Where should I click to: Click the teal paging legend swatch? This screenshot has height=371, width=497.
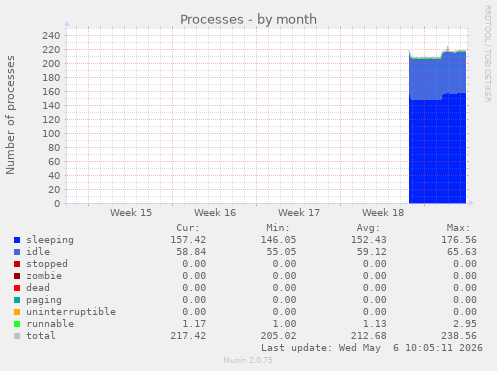[17, 300]
